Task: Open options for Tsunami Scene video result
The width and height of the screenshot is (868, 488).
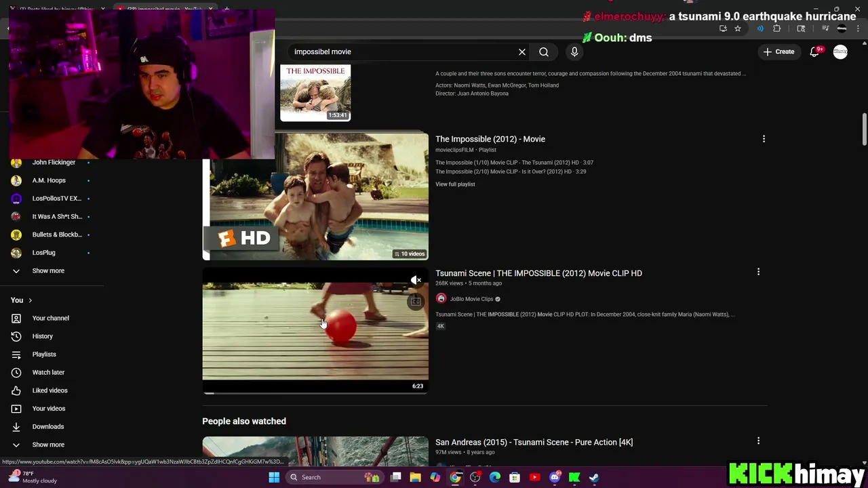Action: [758, 272]
